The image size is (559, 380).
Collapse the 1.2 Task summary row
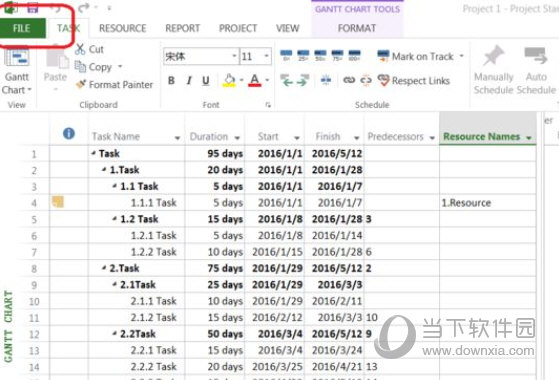pos(115,219)
